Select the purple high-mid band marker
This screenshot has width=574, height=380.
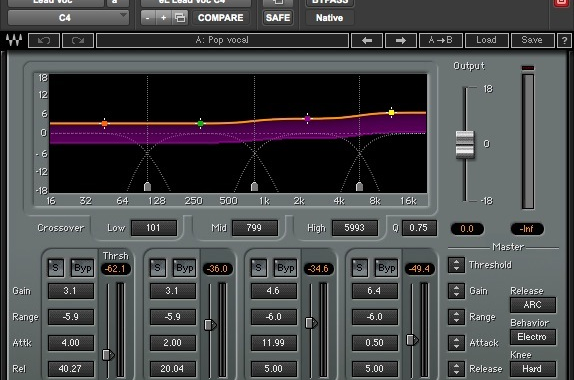click(308, 118)
